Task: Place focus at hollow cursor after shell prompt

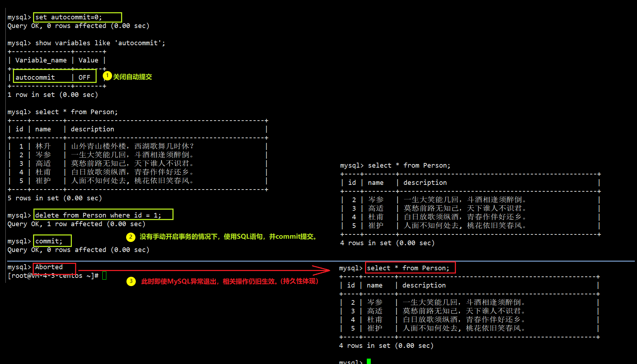Action: pyautogui.click(x=105, y=276)
